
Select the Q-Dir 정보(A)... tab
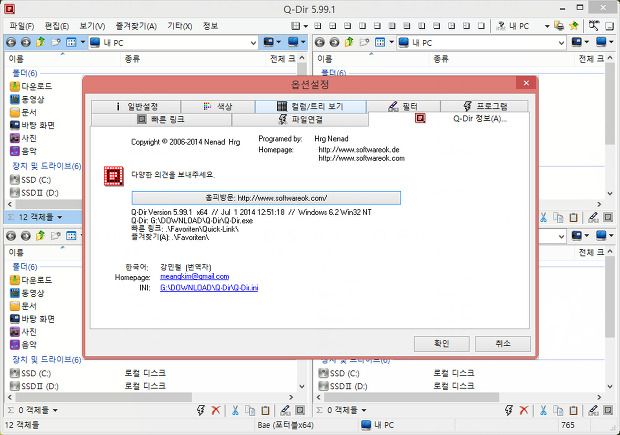tap(449, 119)
